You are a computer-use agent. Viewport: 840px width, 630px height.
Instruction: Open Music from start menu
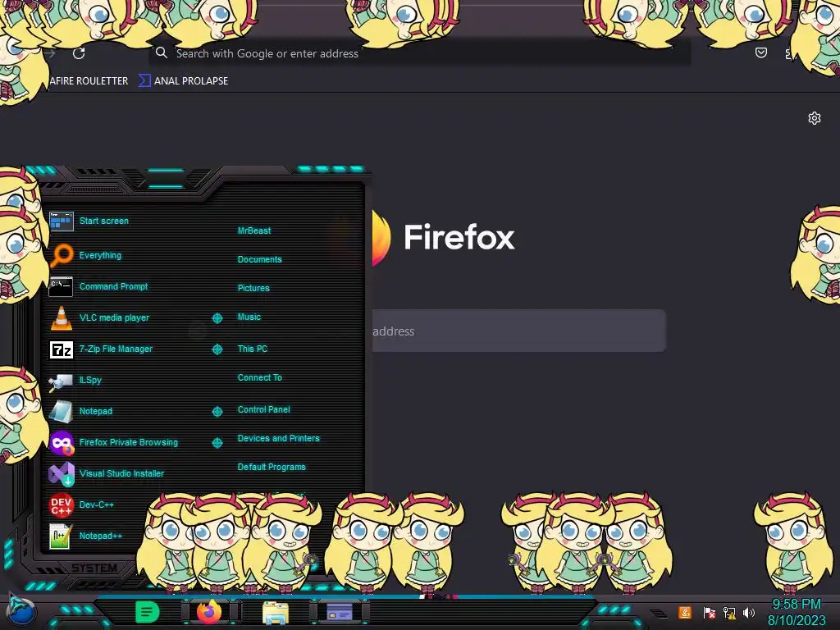249,317
